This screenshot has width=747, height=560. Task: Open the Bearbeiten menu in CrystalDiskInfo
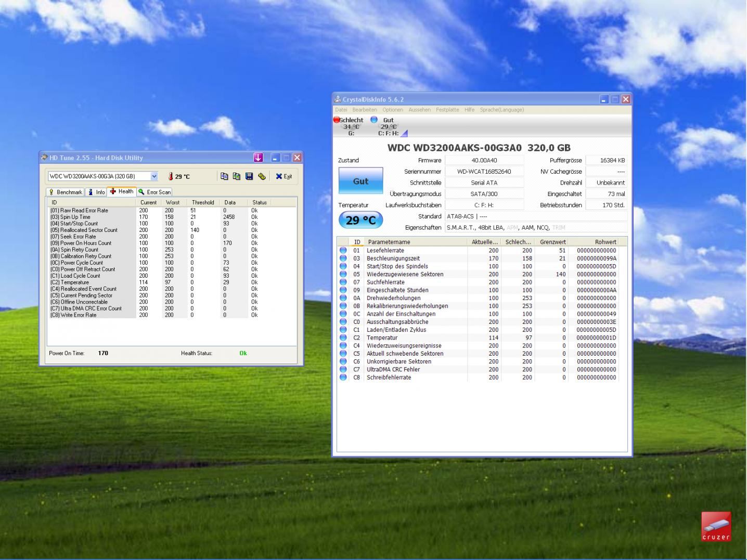365,110
